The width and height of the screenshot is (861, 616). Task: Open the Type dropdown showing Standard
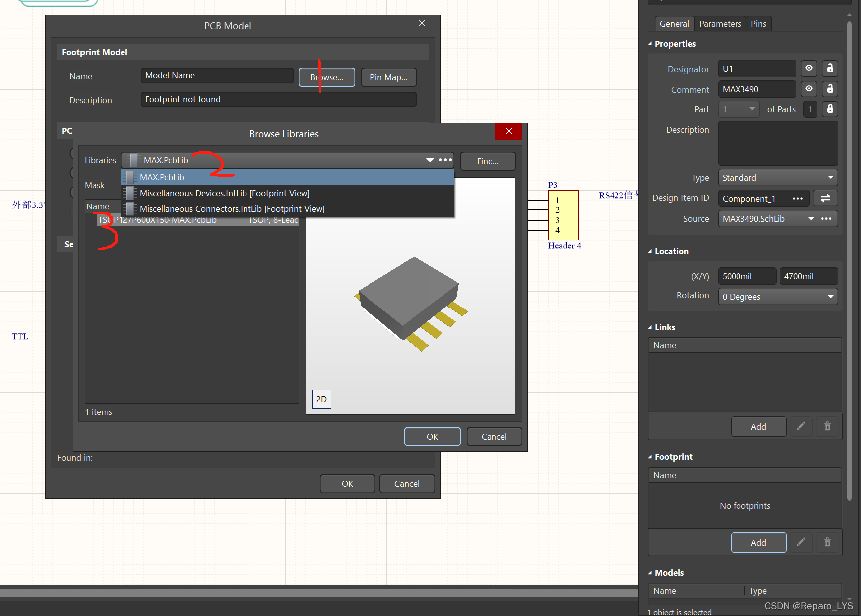(777, 178)
